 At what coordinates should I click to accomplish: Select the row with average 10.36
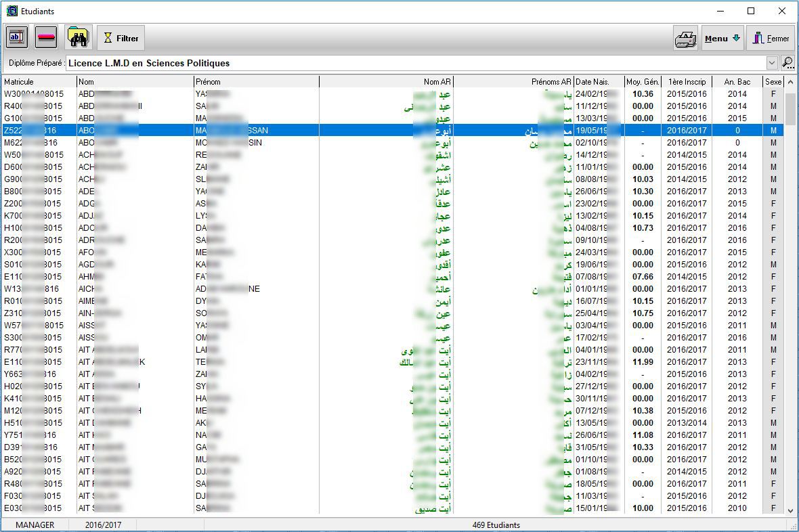tap(393, 94)
